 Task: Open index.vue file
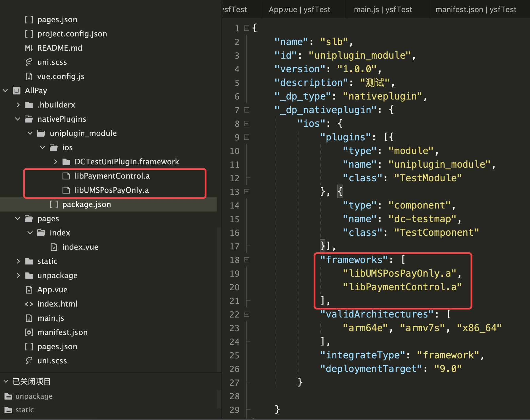tap(80, 247)
